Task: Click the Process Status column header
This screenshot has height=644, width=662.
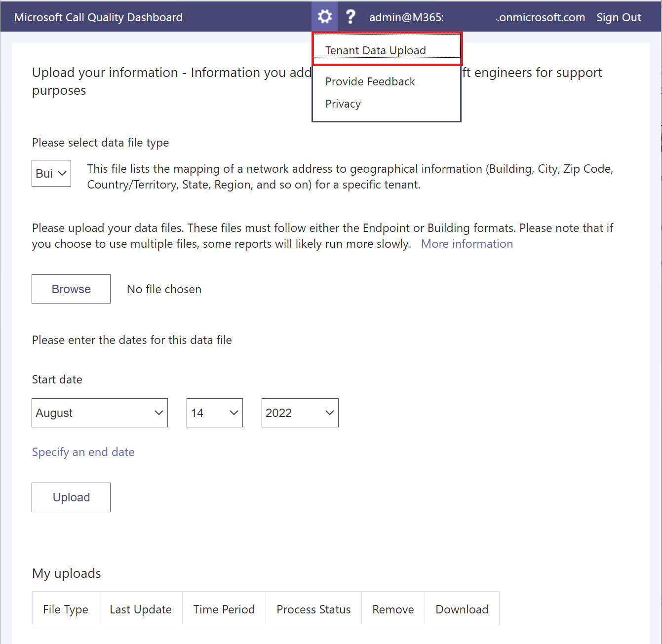Action: [x=314, y=609]
